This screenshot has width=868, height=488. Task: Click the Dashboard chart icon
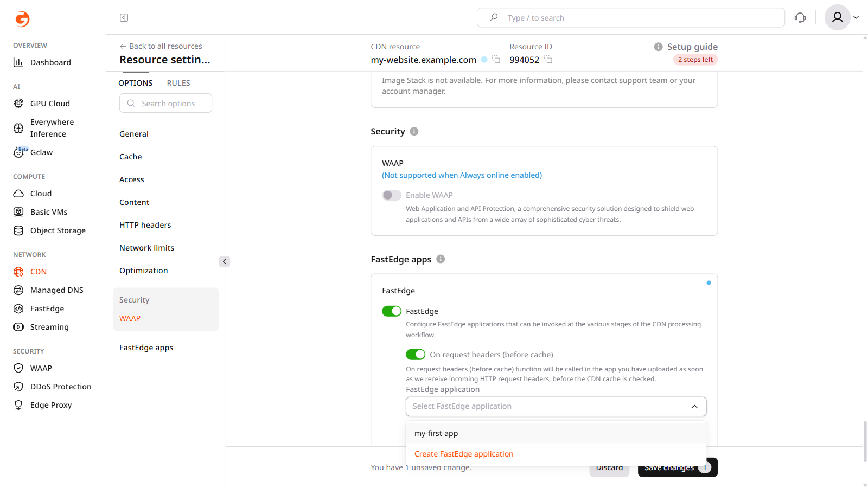point(18,62)
